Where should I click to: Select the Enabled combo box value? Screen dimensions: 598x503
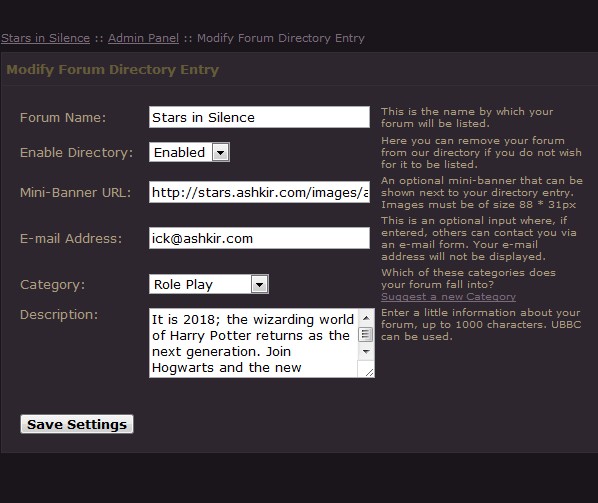(x=190, y=152)
